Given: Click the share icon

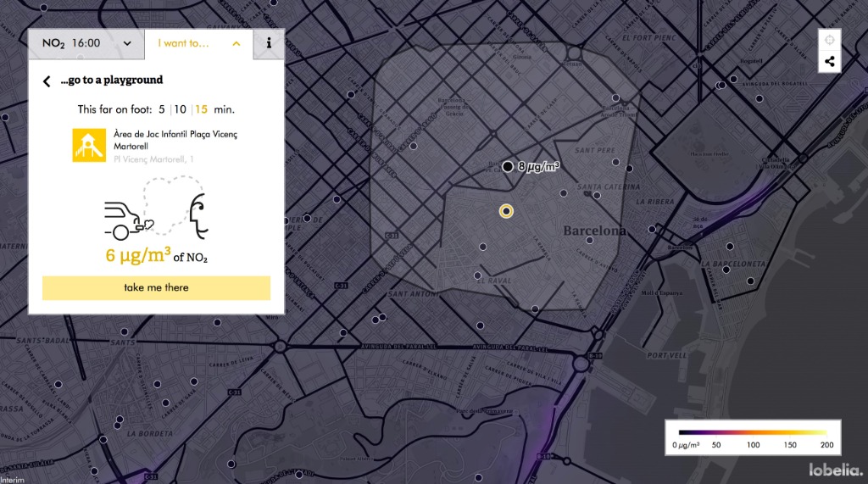Looking at the screenshot, I should pos(829,62).
